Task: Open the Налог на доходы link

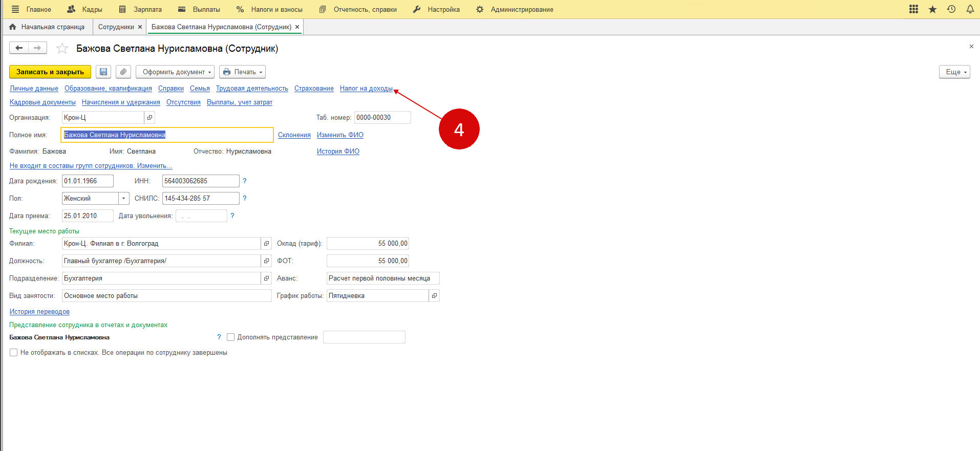Action: pos(366,89)
